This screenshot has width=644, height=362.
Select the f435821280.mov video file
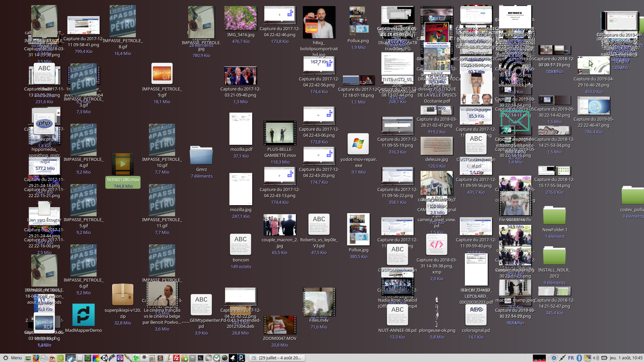[123, 164]
